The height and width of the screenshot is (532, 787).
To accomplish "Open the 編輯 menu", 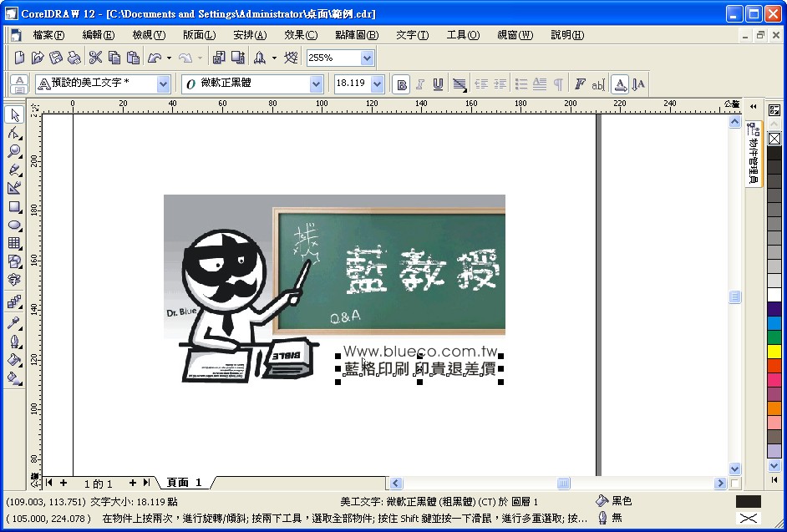I will tap(99, 35).
